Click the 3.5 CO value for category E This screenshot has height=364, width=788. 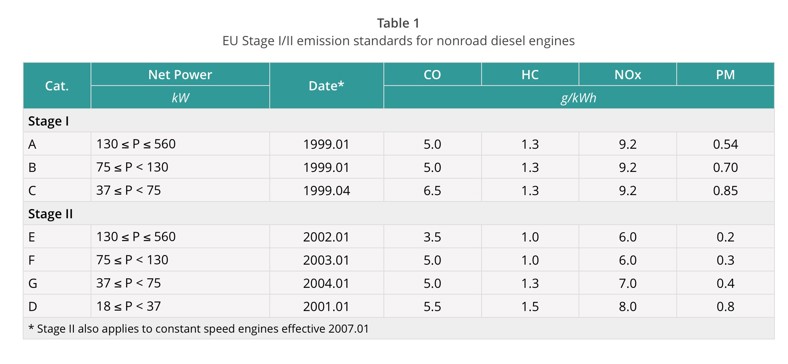tap(432, 237)
